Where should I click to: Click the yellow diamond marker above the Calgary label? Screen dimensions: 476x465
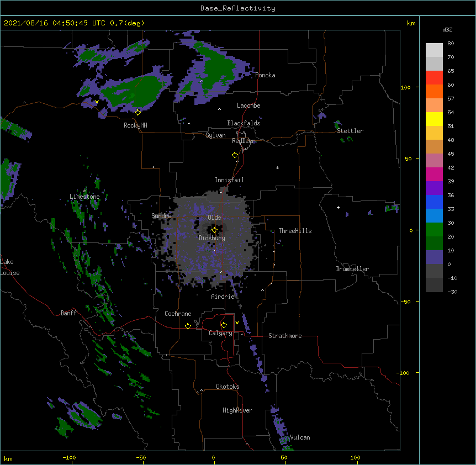coord(224,325)
